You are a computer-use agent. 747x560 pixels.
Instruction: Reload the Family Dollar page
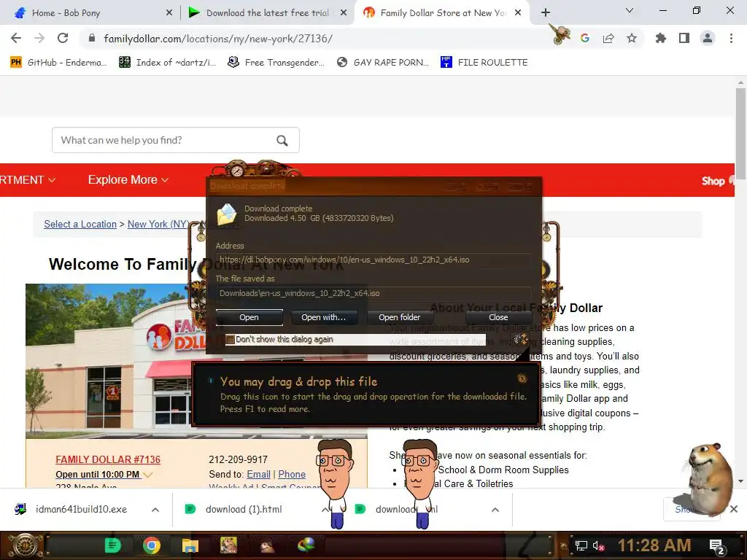coord(63,38)
